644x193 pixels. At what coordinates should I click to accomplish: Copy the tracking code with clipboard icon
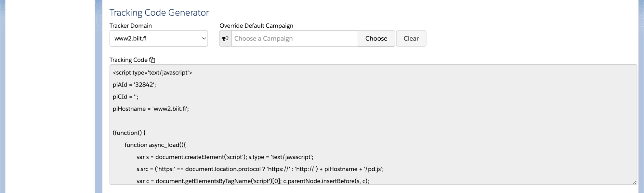(x=152, y=60)
